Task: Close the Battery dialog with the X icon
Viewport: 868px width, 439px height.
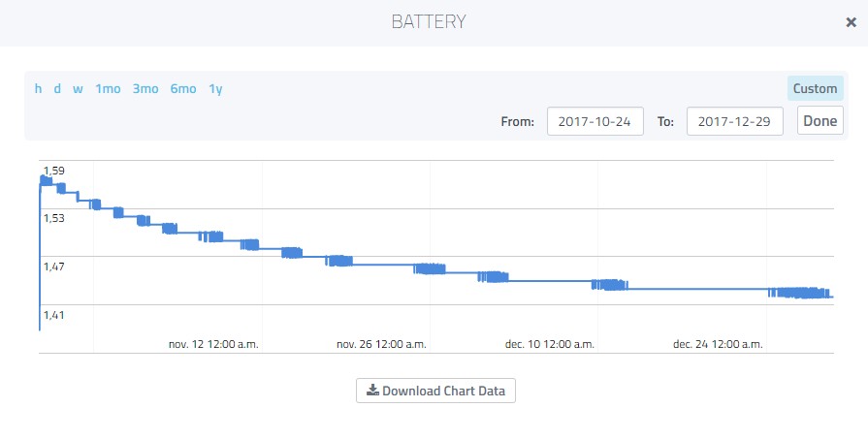Action: [851, 22]
